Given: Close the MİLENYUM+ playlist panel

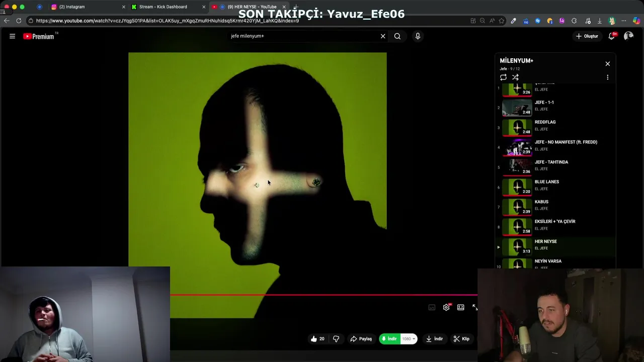Looking at the screenshot, I should click(607, 64).
